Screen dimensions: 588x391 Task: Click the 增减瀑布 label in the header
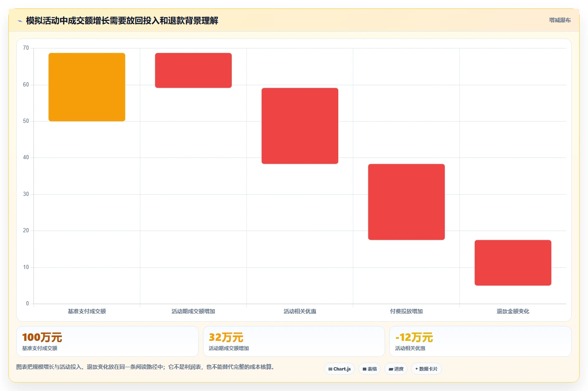point(560,20)
